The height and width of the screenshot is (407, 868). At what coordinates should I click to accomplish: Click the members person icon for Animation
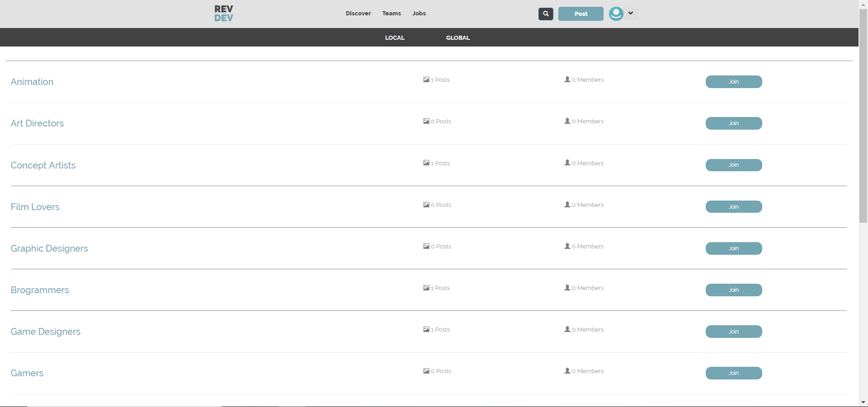(x=567, y=79)
